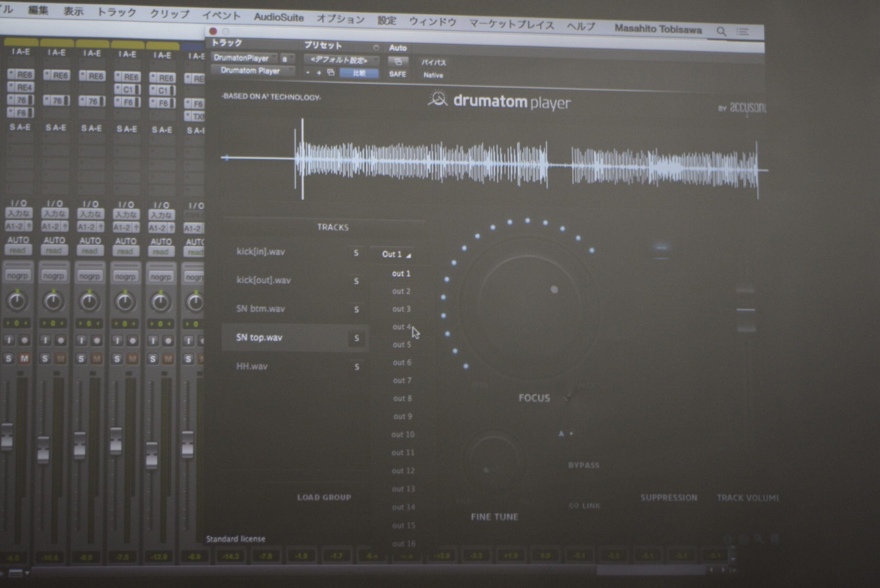Solo the kick[out].wav track in Drumatom
Screen dimensions: 880x588
pos(356,281)
